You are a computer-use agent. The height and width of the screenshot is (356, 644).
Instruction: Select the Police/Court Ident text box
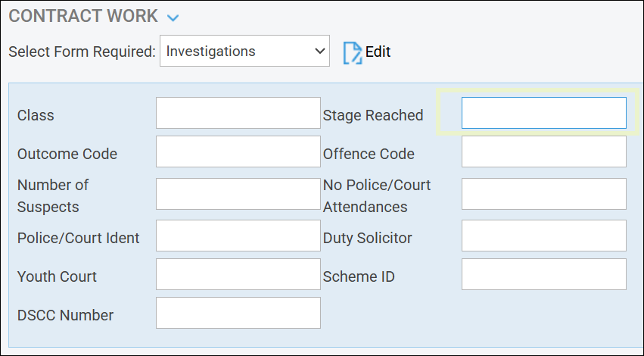(238, 236)
